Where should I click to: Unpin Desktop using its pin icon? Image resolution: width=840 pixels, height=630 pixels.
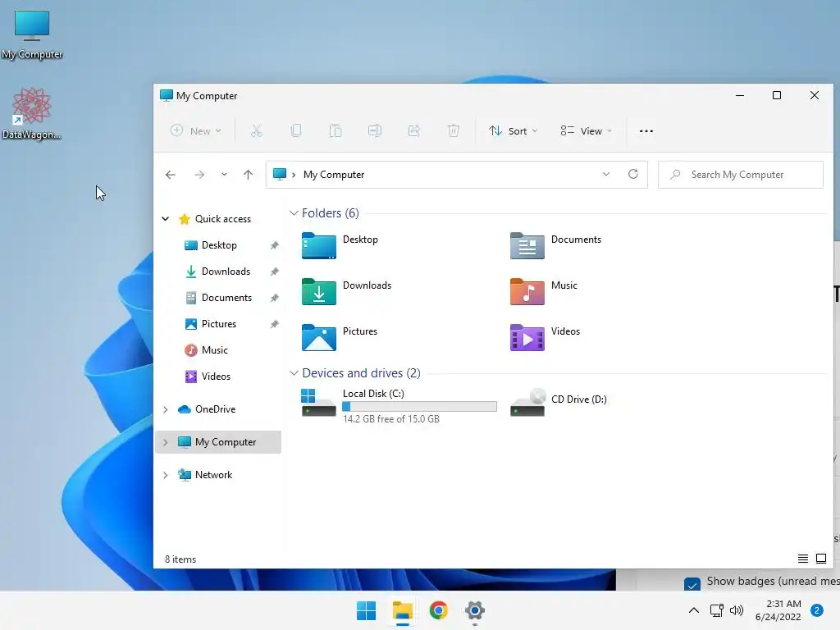[x=274, y=245]
